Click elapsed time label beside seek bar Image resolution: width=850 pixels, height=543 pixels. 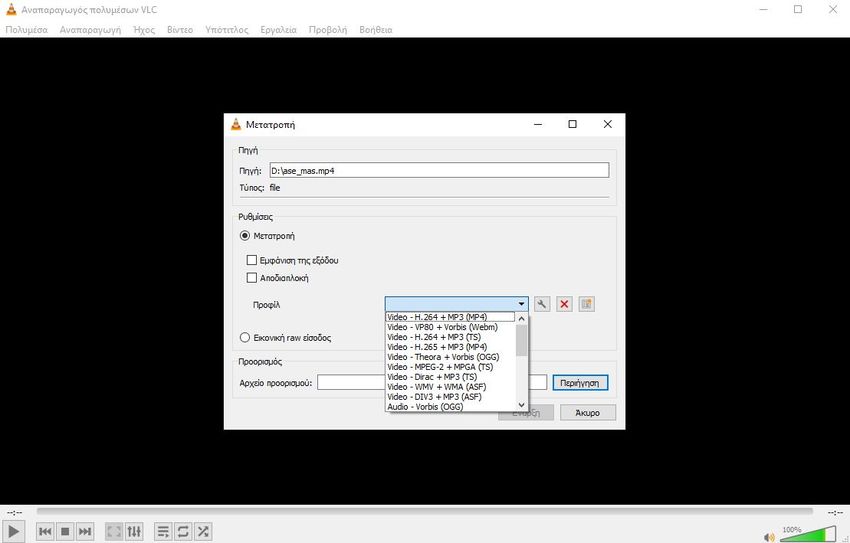click(x=14, y=512)
